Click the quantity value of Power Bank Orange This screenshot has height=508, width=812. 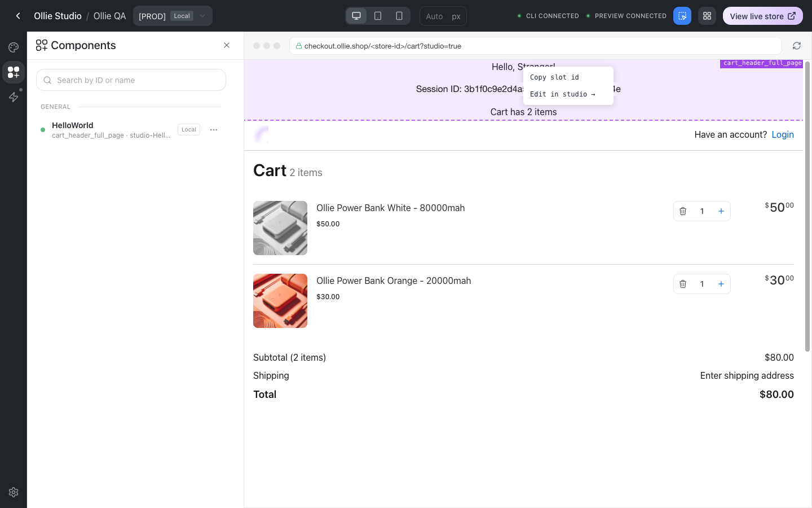point(702,284)
